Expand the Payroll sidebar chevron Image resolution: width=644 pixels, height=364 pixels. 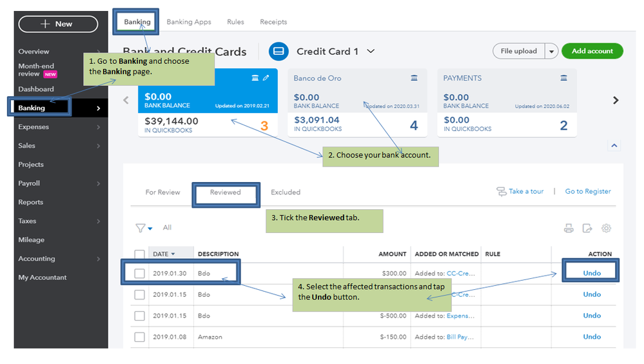point(98,183)
